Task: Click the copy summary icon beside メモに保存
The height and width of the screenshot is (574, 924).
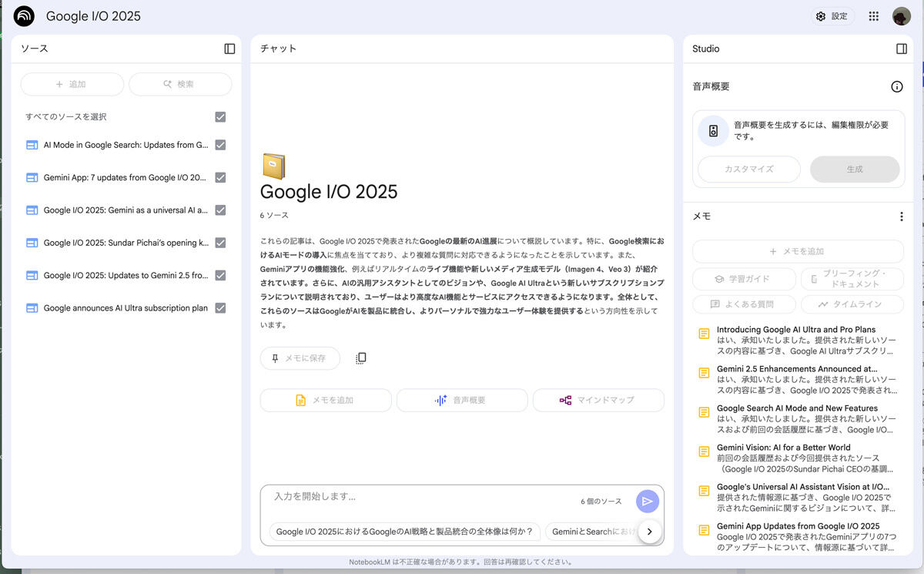Action: pos(360,358)
